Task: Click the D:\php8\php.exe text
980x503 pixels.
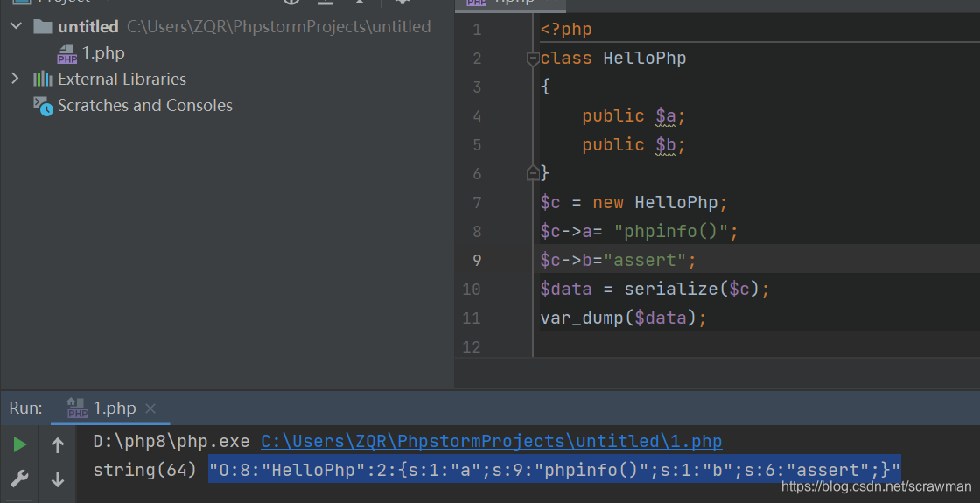Action: tap(171, 441)
